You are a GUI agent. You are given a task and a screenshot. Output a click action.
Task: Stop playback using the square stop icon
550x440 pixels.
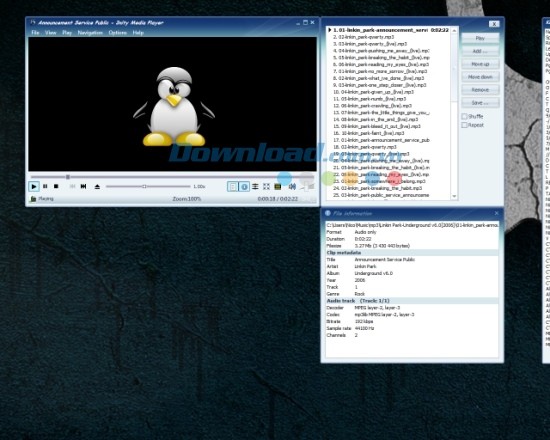56,186
